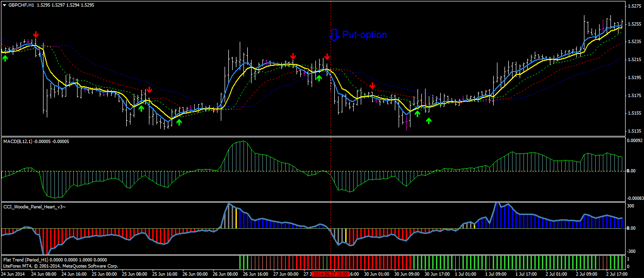Click the 1.5255 price scale label

coord(634,24)
